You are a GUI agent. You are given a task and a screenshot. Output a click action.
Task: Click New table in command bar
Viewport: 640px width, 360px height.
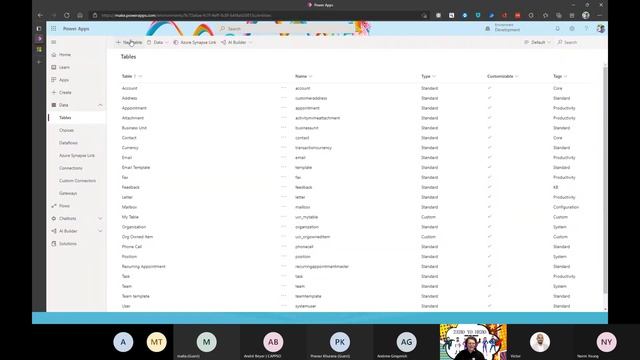(129, 42)
